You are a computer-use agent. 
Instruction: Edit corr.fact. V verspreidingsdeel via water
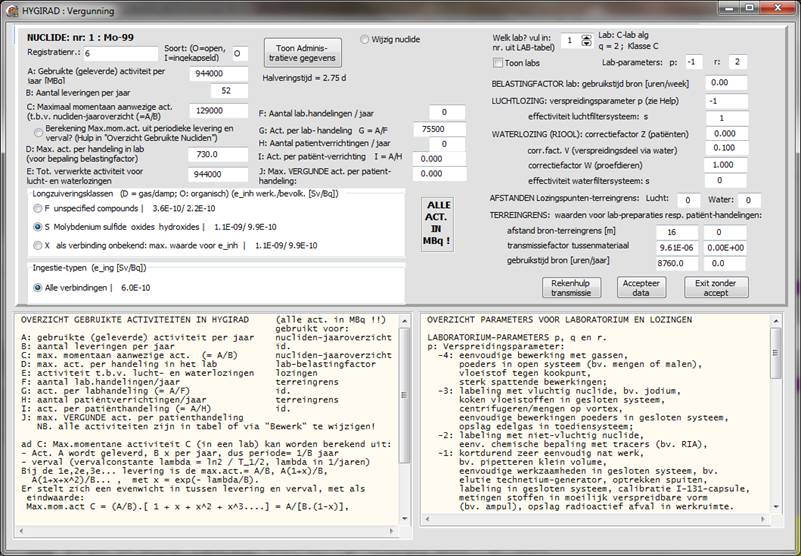725,148
